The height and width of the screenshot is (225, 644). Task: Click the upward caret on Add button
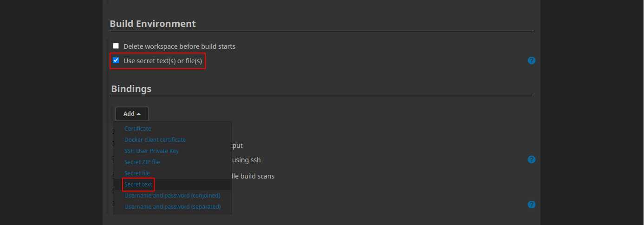point(138,114)
